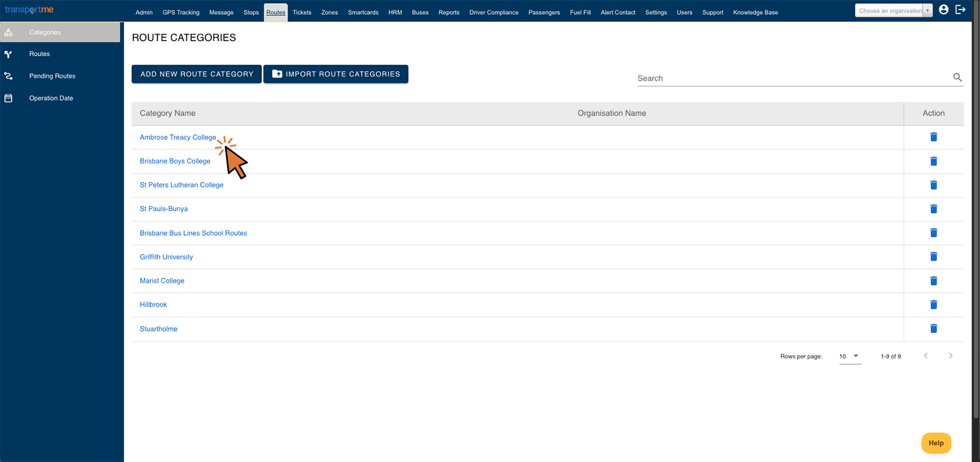Open the Settings menu

coord(656,12)
